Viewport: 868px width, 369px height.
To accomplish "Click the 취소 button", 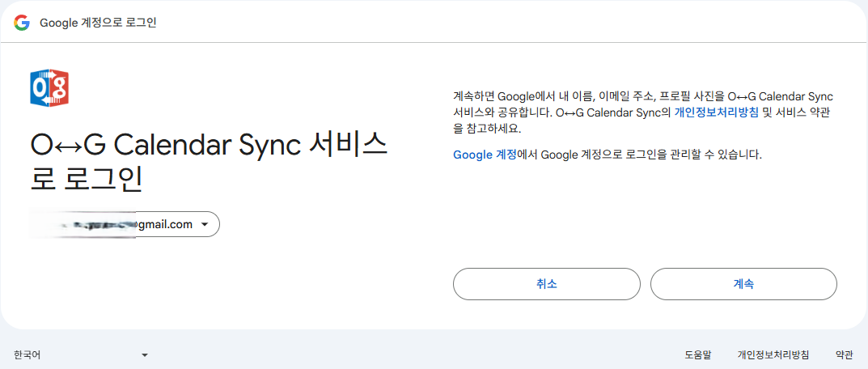I will click(546, 284).
